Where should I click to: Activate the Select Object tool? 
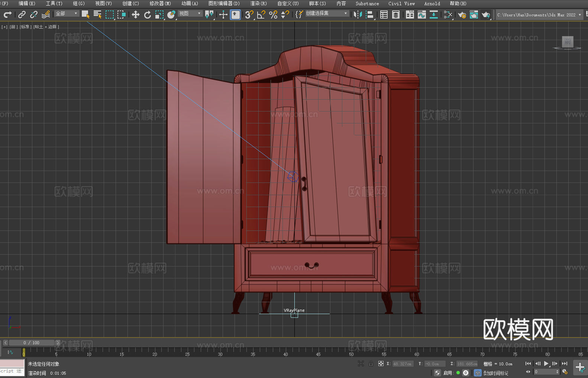tap(85, 14)
